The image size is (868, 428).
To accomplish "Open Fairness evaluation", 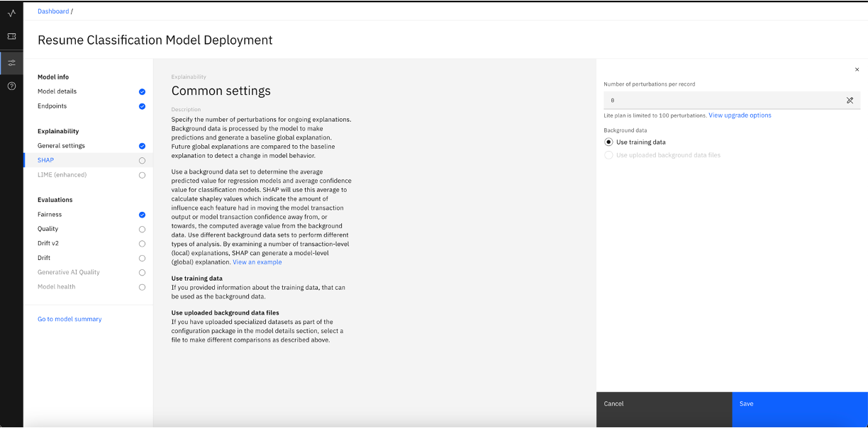I will [x=50, y=215].
